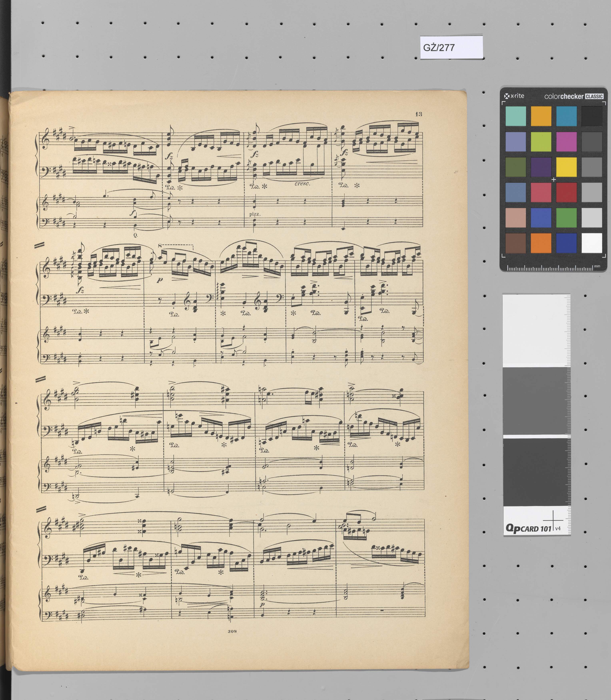Click the white patch on colorchecker
The height and width of the screenshot is (700, 611).
[x=592, y=243]
